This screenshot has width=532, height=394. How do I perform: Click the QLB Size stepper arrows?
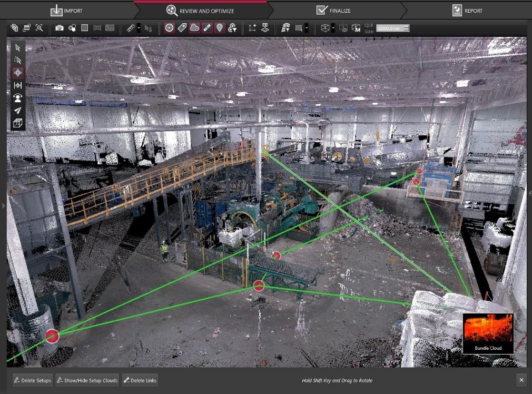pos(407,28)
